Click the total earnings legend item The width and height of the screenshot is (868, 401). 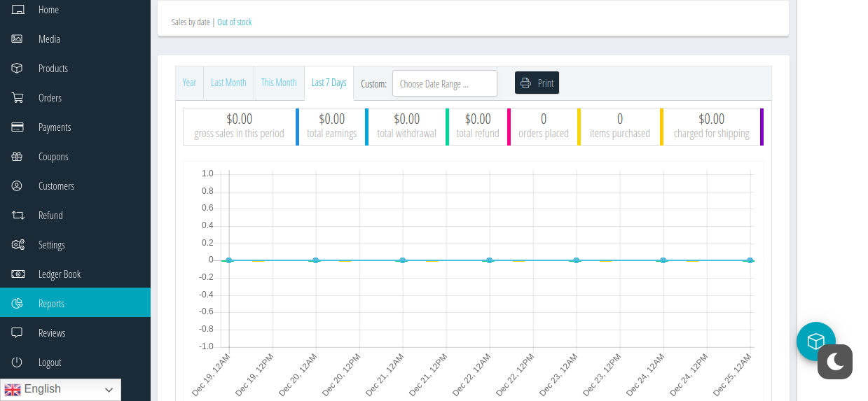pos(332,127)
